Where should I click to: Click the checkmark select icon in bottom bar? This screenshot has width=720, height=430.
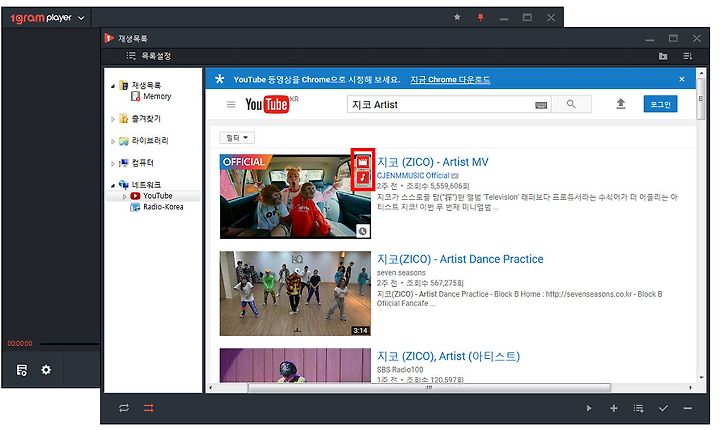[x=663, y=408]
